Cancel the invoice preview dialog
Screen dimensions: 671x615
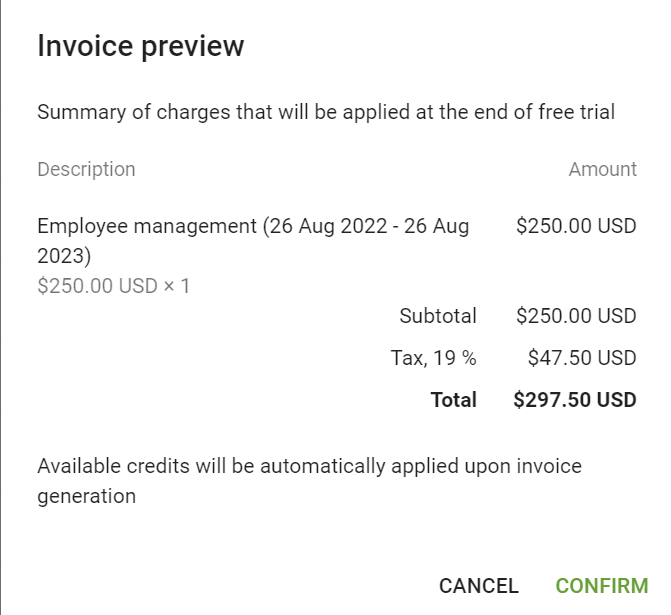pos(479,586)
